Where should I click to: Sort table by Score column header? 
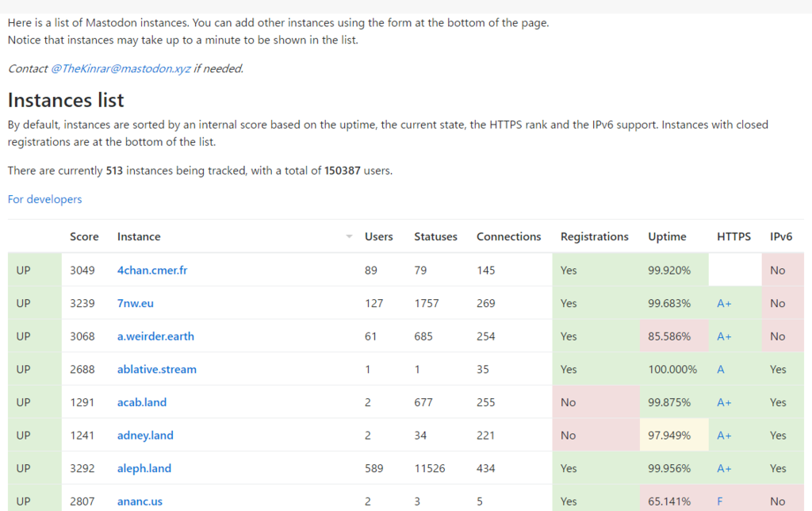[x=84, y=236]
